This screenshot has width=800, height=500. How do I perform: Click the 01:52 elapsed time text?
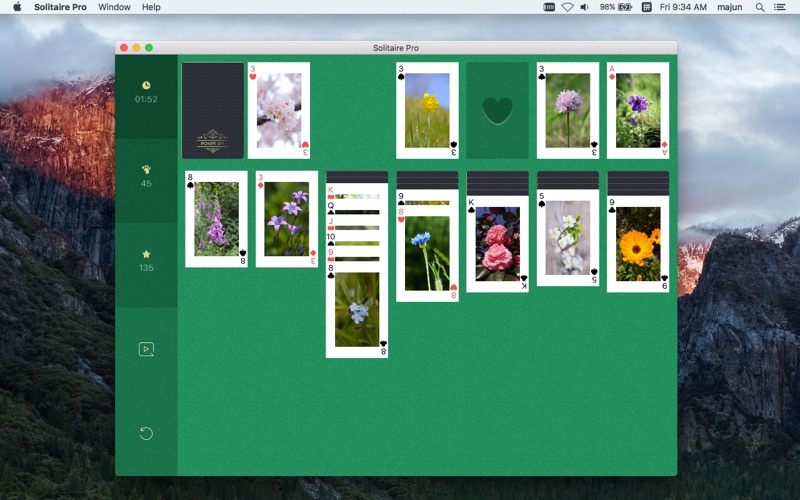point(146,99)
